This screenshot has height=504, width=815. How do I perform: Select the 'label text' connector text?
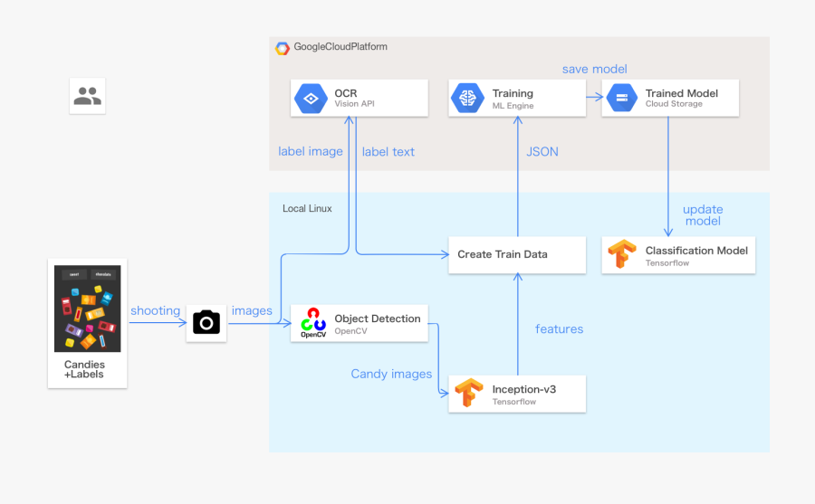tap(388, 152)
